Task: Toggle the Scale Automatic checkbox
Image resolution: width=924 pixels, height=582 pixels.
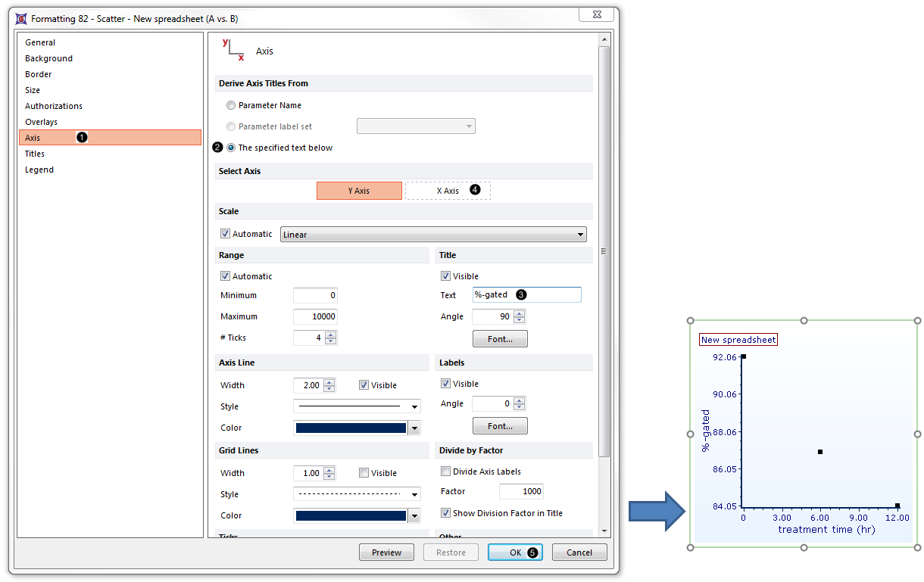Action: click(225, 234)
